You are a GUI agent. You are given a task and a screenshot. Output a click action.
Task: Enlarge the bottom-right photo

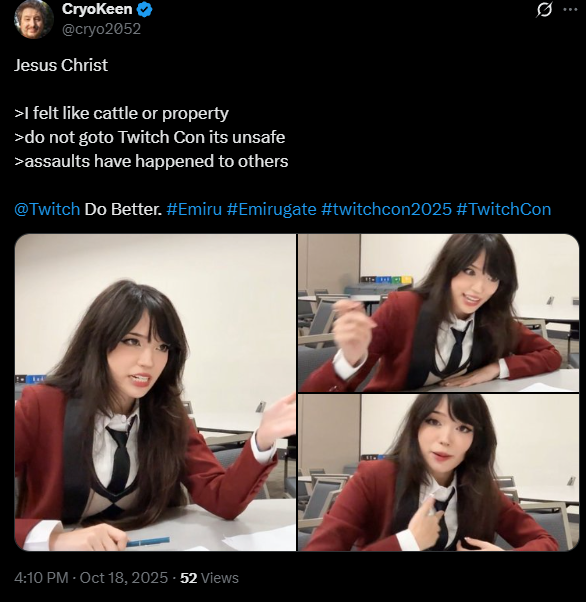coord(439,473)
